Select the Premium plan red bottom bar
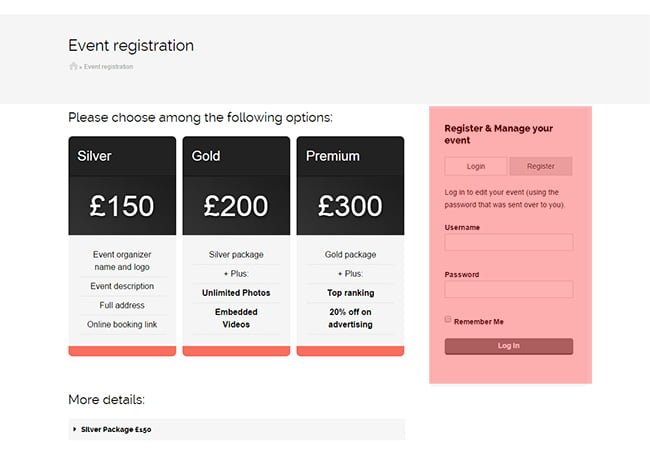 (x=350, y=351)
